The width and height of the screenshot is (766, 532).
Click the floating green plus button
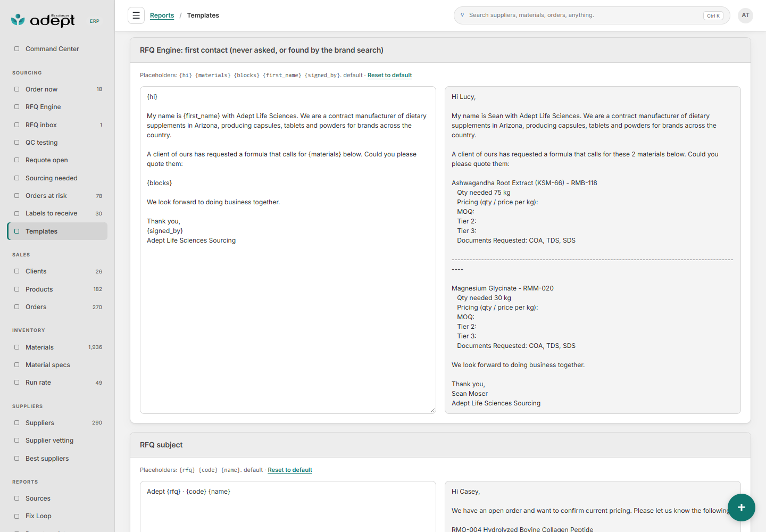pyautogui.click(x=742, y=508)
